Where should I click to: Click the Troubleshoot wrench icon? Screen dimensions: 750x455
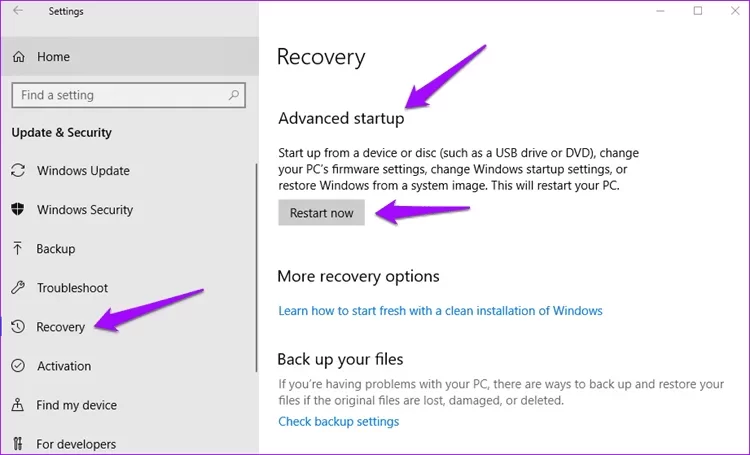pyautogui.click(x=18, y=288)
